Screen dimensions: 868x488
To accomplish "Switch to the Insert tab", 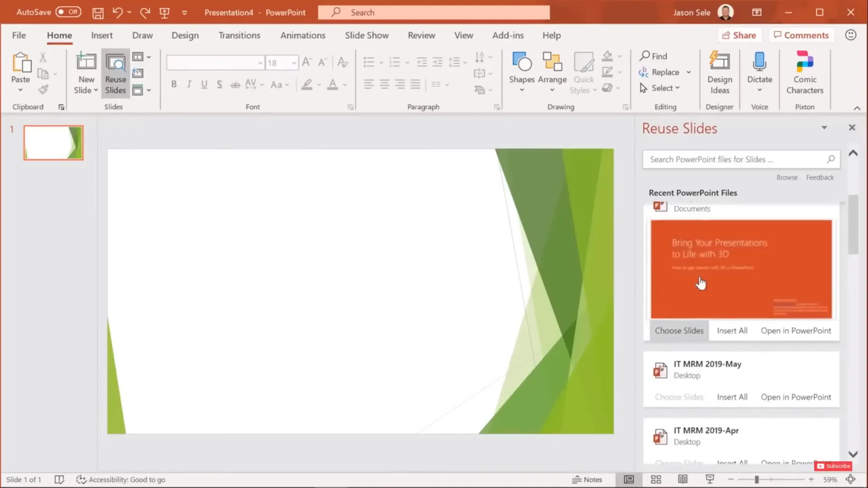I will coord(102,35).
